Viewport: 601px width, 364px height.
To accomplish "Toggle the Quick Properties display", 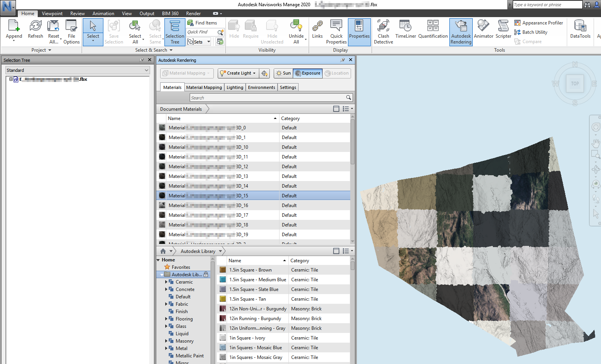I will 336,32.
